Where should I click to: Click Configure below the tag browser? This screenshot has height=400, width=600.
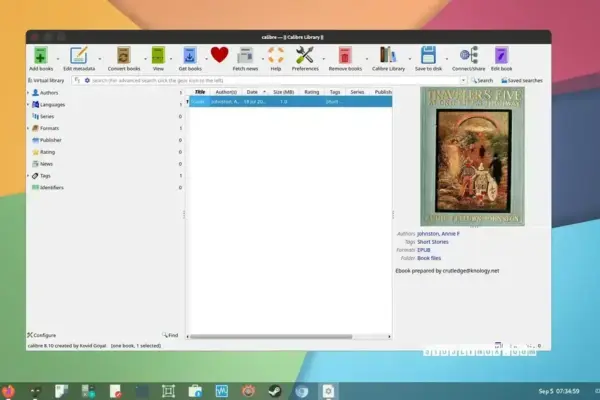(x=42, y=335)
